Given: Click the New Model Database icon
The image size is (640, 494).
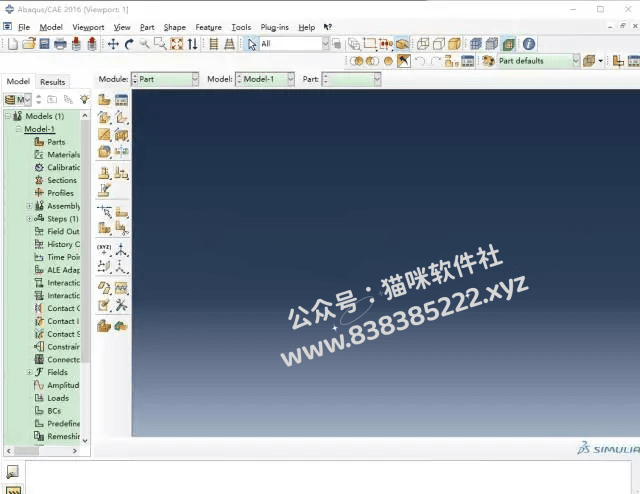Looking at the screenshot, I should (x=13, y=44).
